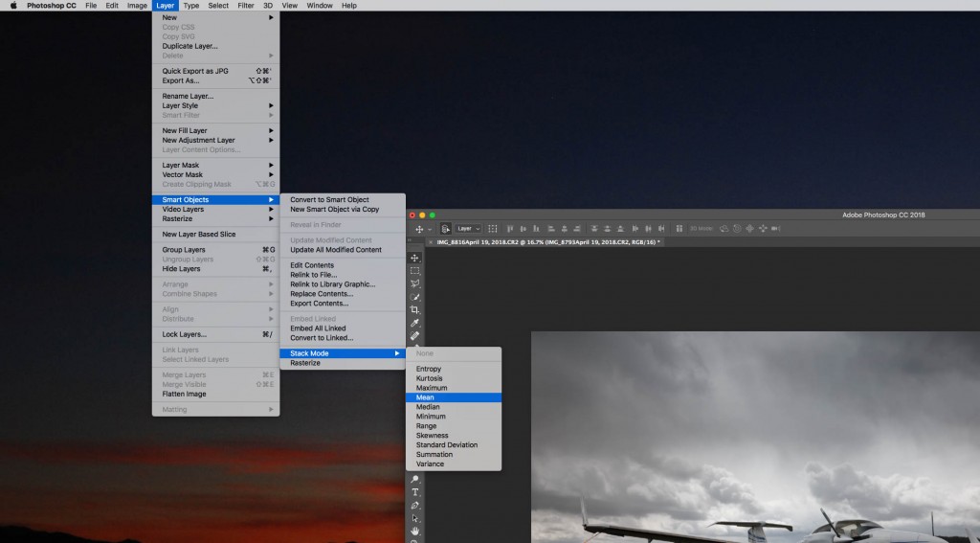
Task: Click the Distribute top edges icon
Action: pos(593,228)
